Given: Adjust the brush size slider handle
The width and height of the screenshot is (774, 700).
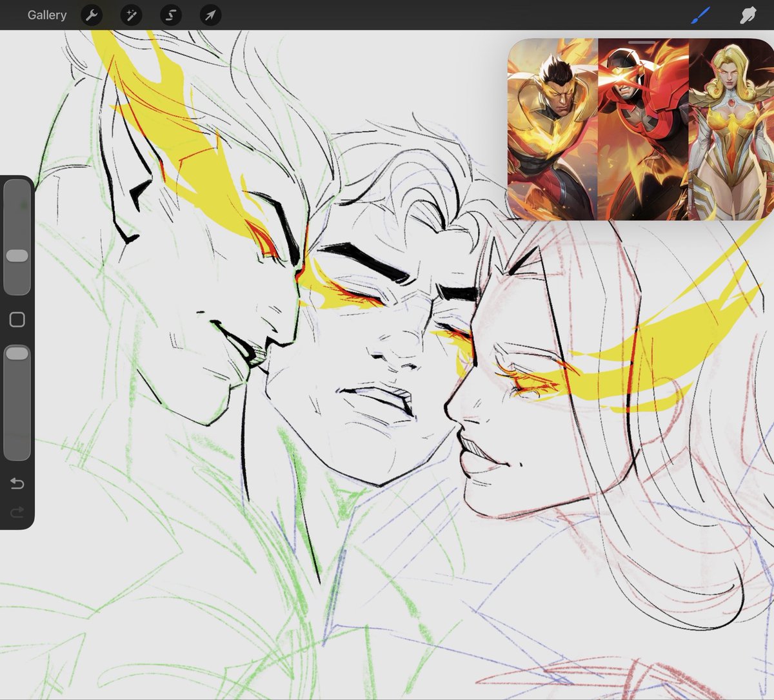Looking at the screenshot, I should tap(17, 256).
